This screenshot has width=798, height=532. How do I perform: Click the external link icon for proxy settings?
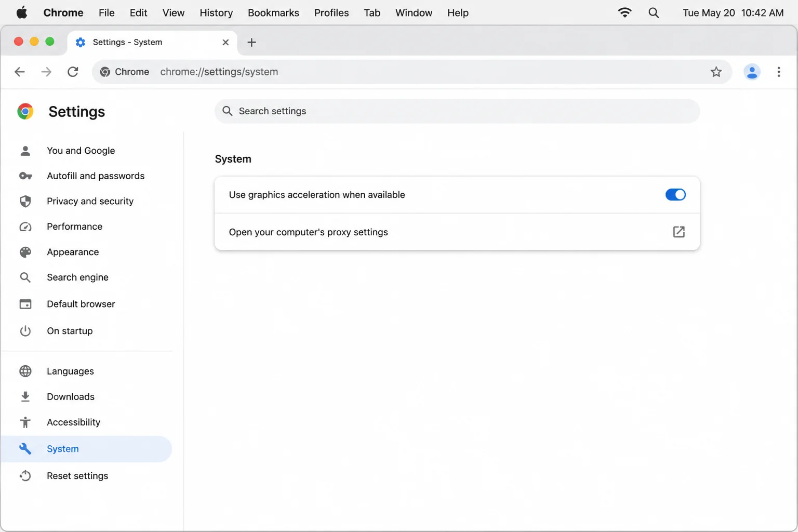tap(679, 232)
